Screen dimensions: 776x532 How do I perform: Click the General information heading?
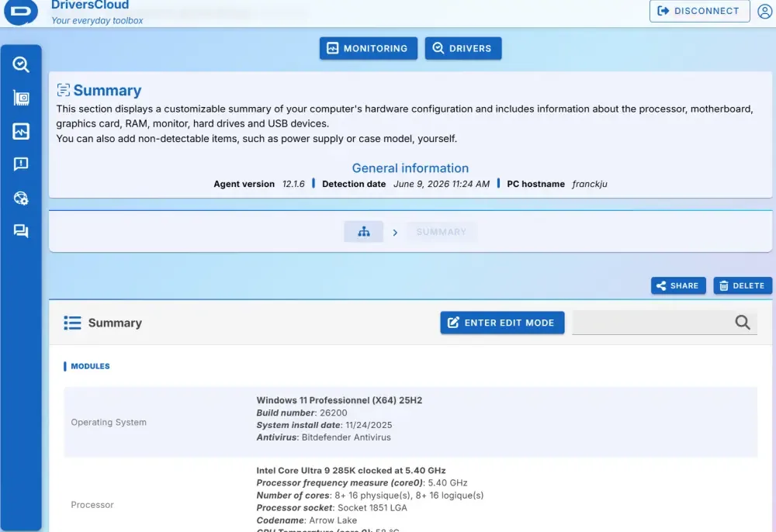coord(411,168)
